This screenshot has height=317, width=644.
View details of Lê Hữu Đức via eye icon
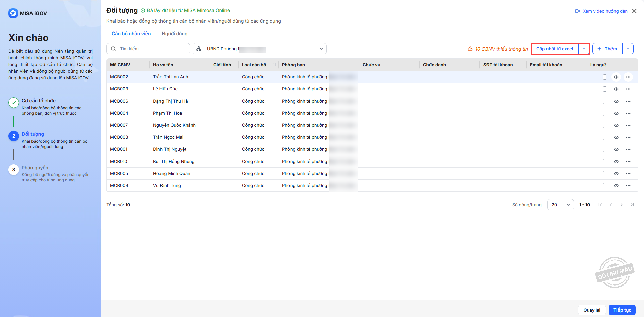tap(616, 89)
